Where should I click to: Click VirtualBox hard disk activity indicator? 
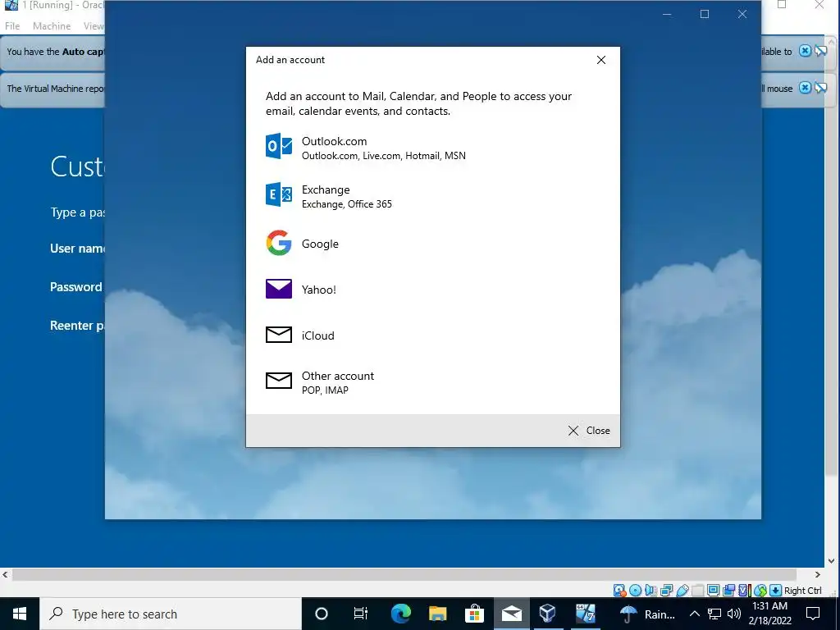[x=619, y=591]
